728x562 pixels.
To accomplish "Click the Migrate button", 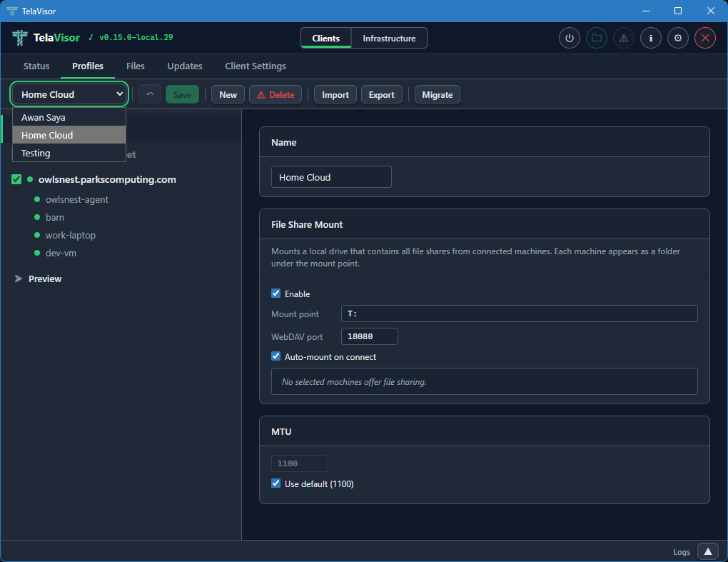I will click(438, 94).
